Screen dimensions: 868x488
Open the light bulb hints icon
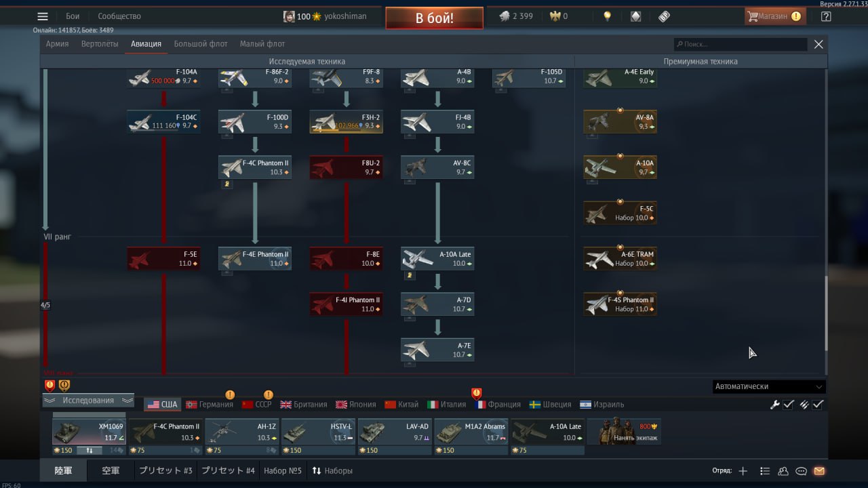tap(608, 16)
